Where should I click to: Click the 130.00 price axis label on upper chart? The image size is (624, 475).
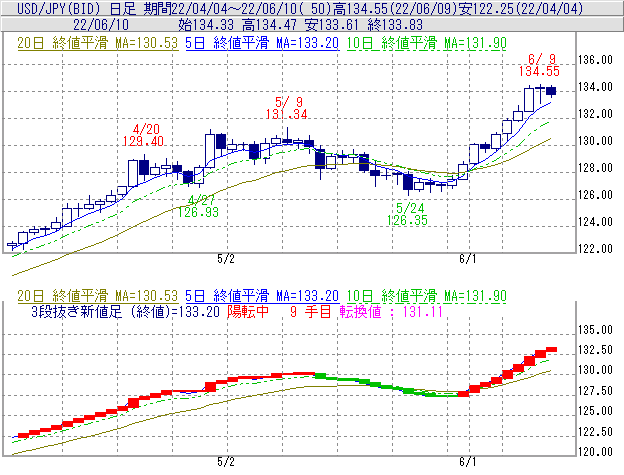point(595,141)
